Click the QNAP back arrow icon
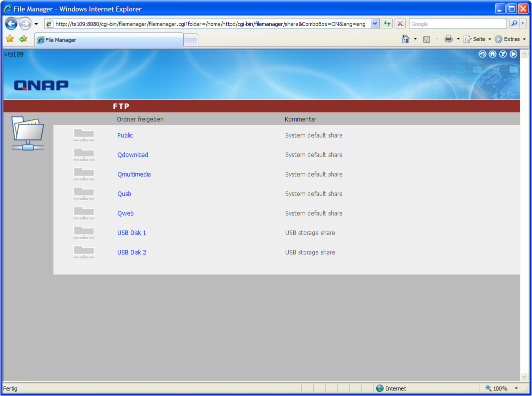 tap(483, 54)
